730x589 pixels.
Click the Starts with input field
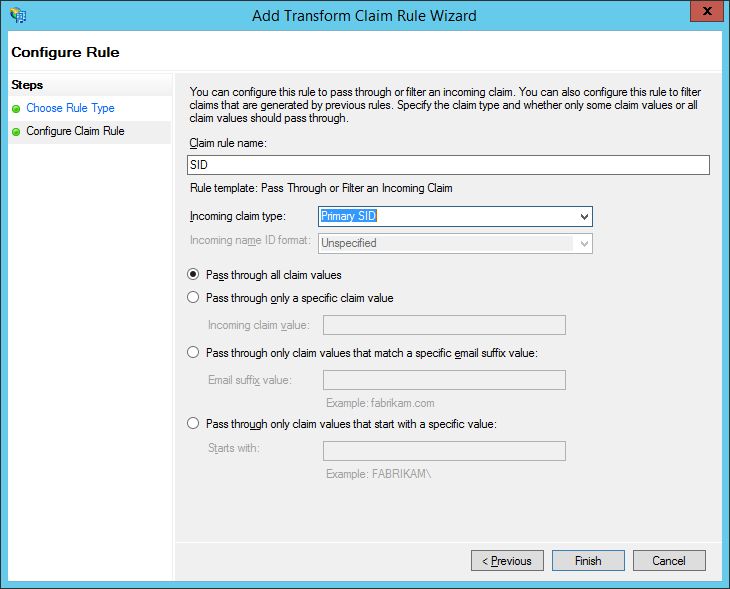point(444,451)
